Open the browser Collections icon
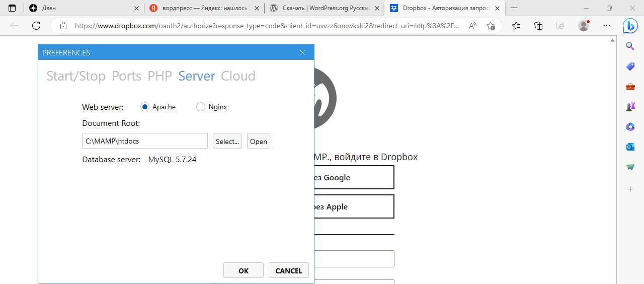 click(x=538, y=26)
